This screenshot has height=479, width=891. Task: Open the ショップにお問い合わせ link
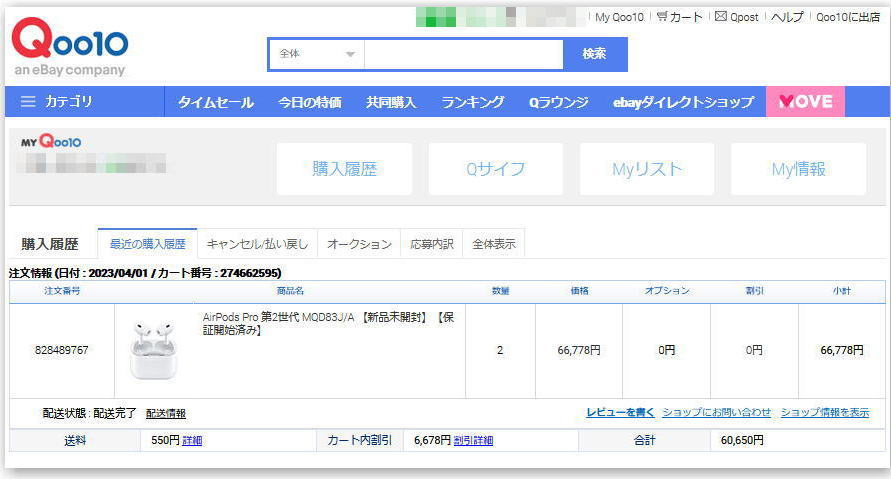717,413
